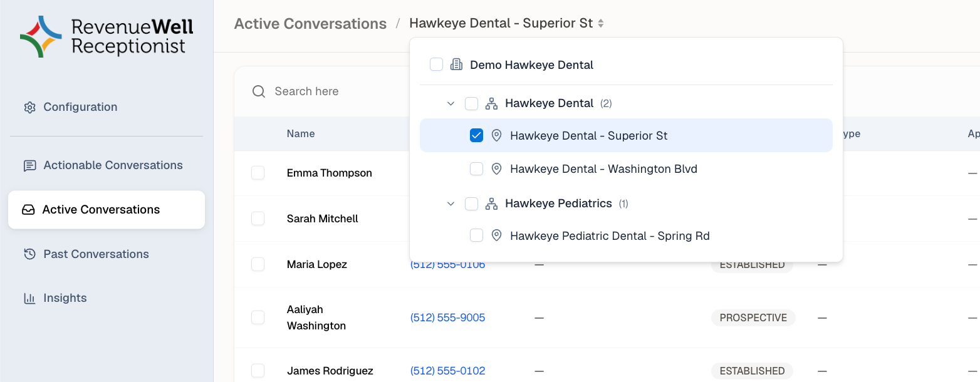This screenshot has height=382, width=980.
Task: Click the Emma Thompson name
Action: coord(330,173)
